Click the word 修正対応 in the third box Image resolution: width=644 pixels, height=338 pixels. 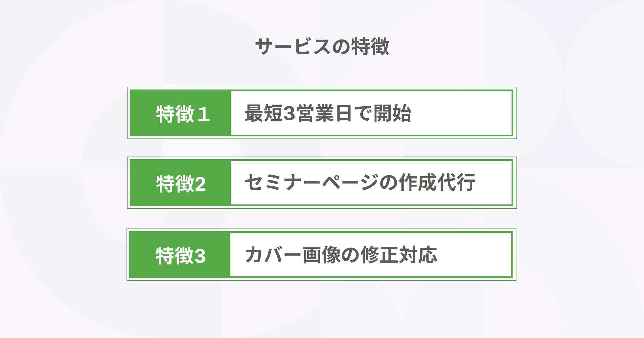click(x=399, y=255)
